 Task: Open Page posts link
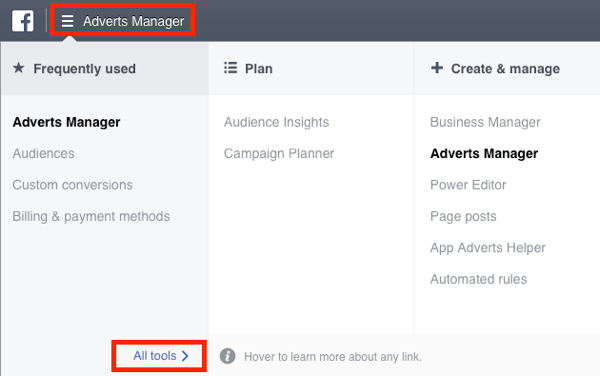[x=463, y=216]
